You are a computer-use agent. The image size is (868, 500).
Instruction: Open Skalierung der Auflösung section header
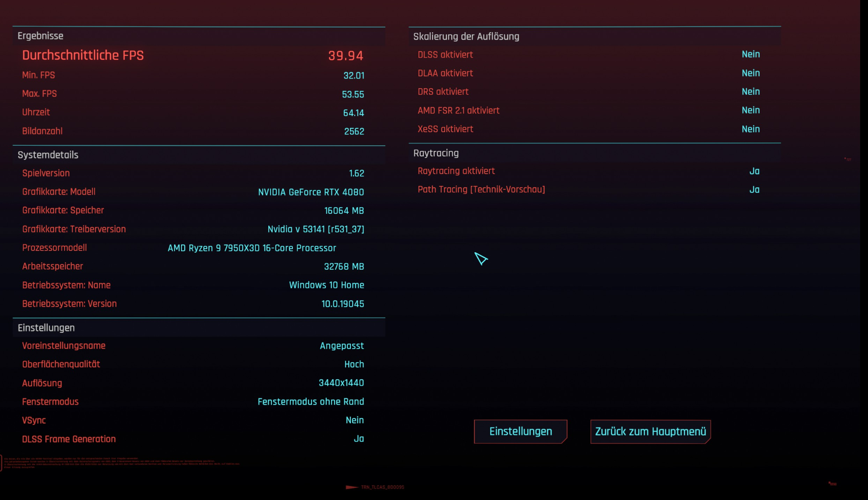tap(466, 37)
